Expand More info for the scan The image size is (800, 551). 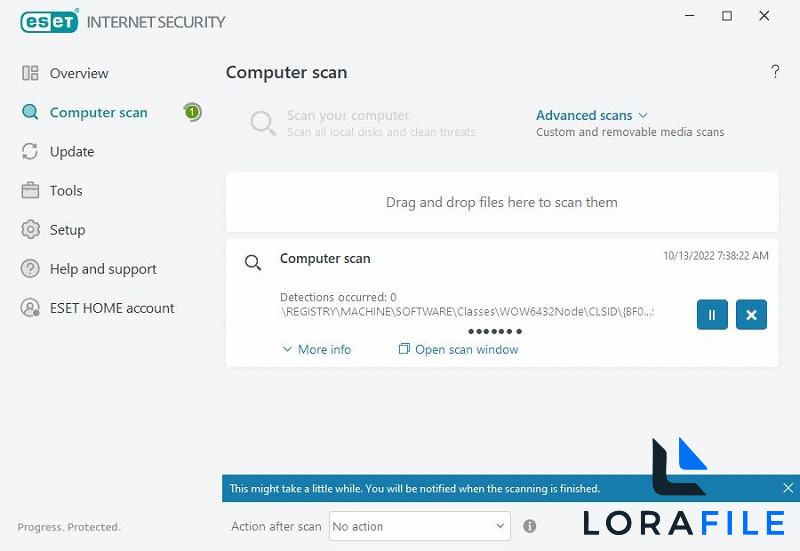coord(317,349)
